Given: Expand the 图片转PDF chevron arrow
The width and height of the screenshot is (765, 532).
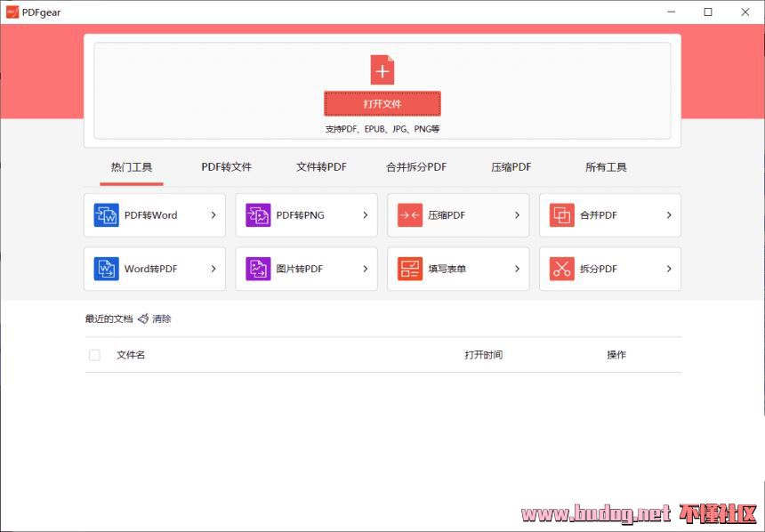Looking at the screenshot, I should coord(365,269).
